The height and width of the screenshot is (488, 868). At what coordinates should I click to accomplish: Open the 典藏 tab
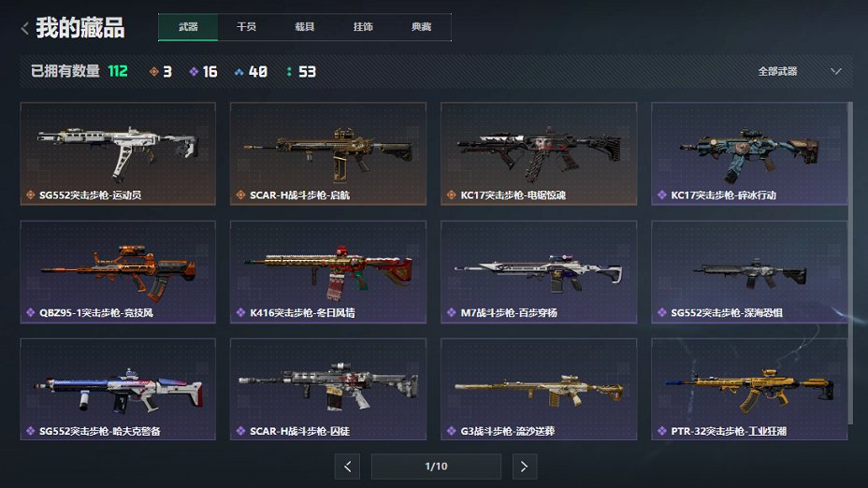[x=422, y=27]
